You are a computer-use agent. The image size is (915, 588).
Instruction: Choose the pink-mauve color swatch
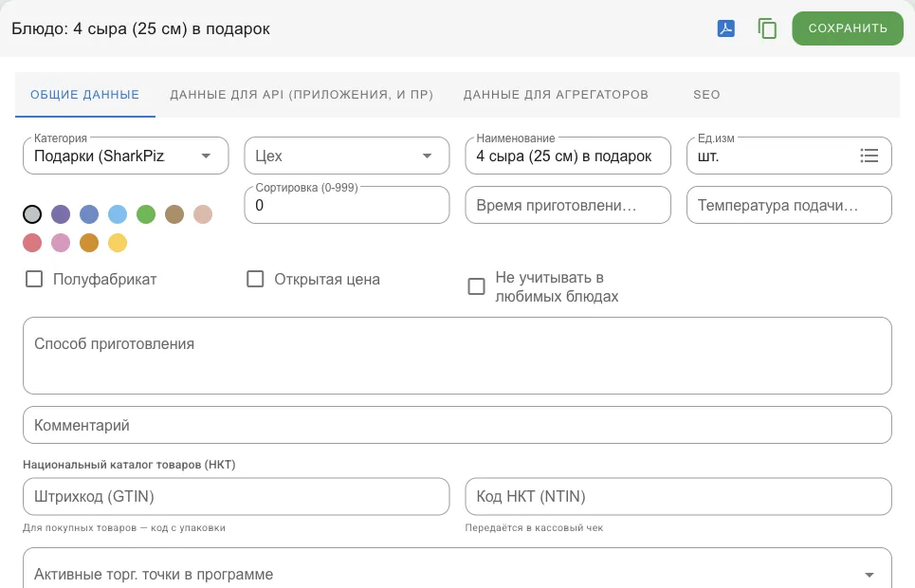(61, 243)
